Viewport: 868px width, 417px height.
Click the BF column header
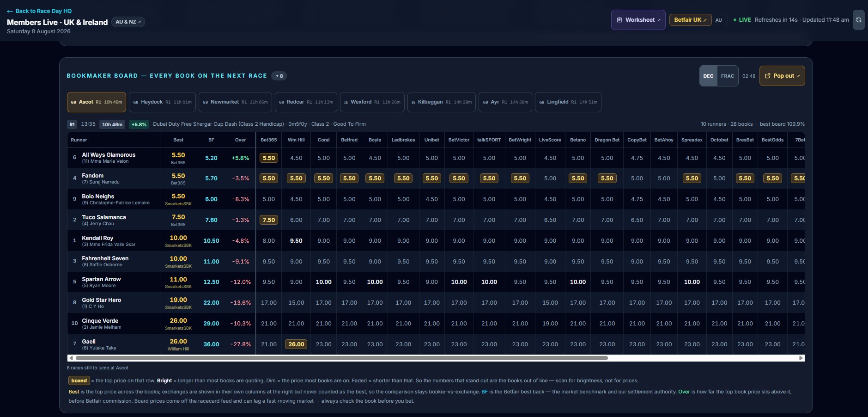coord(211,140)
